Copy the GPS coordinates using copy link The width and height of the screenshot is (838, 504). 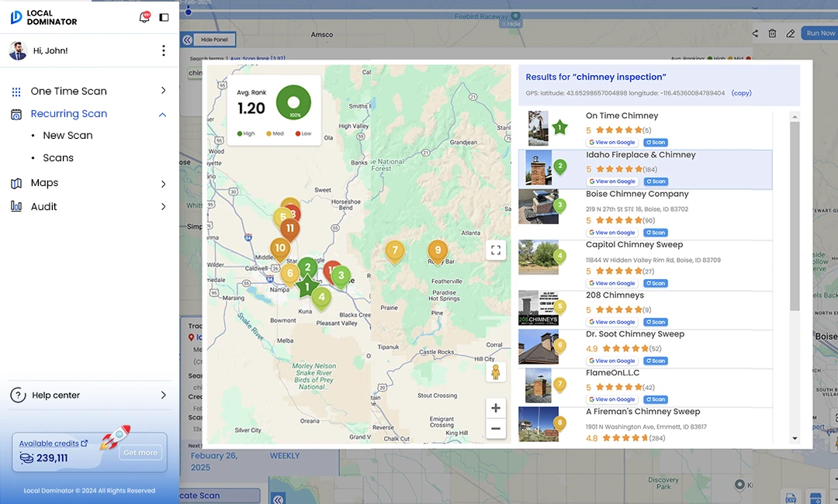[x=741, y=92]
